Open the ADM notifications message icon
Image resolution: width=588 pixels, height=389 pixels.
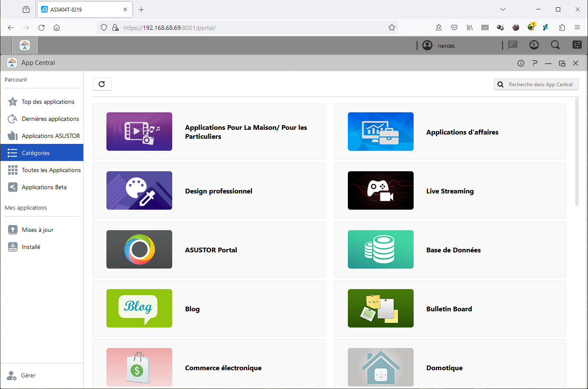tap(513, 45)
